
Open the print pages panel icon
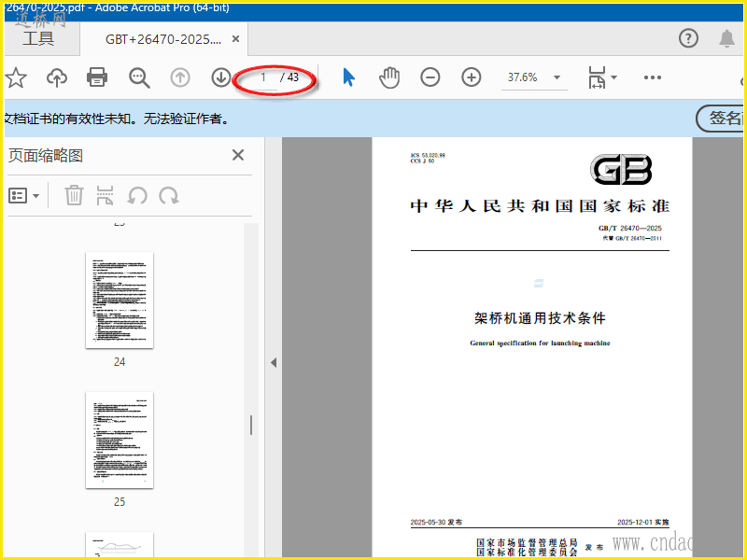coord(105,195)
